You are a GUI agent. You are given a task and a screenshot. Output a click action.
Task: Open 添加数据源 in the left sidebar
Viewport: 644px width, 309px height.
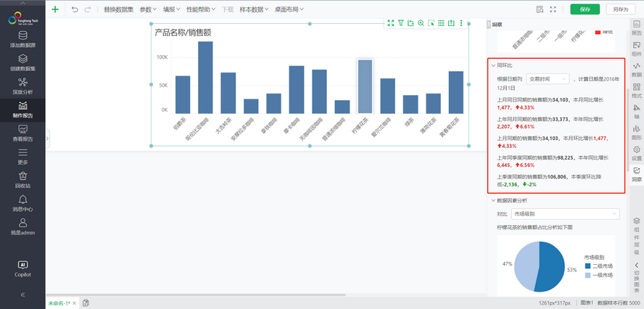pyautogui.click(x=22, y=39)
